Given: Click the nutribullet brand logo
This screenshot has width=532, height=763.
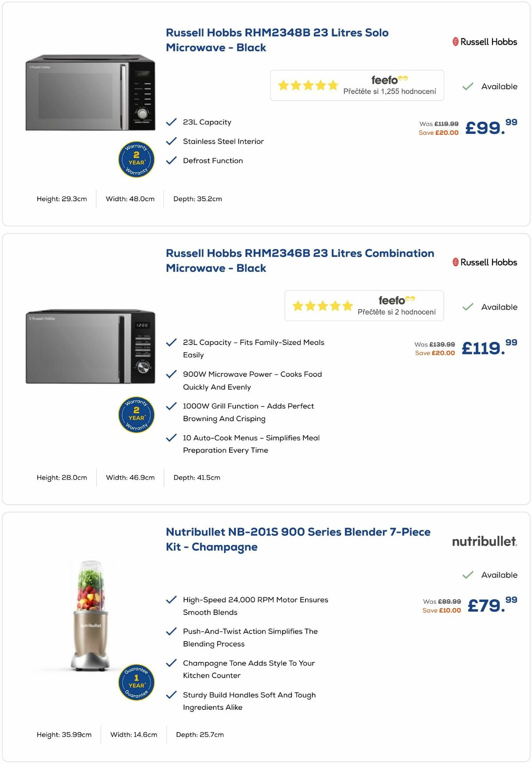Looking at the screenshot, I should tap(484, 541).
